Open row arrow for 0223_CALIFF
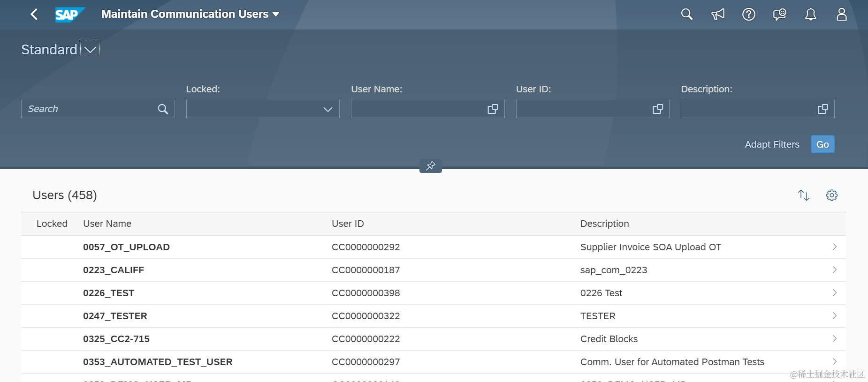868x382 pixels. click(x=835, y=270)
